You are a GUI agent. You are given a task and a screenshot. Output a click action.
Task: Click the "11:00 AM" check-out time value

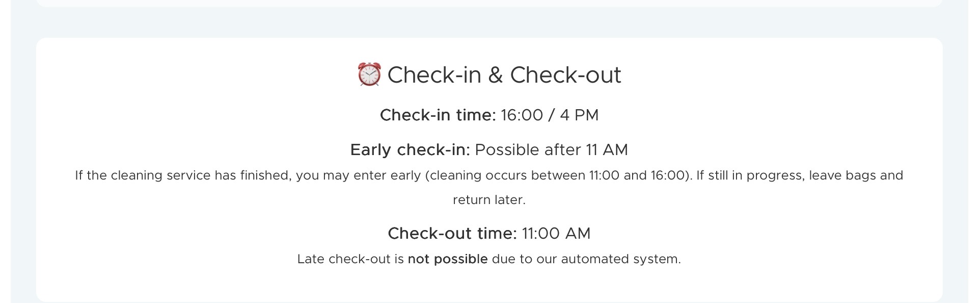(x=556, y=234)
